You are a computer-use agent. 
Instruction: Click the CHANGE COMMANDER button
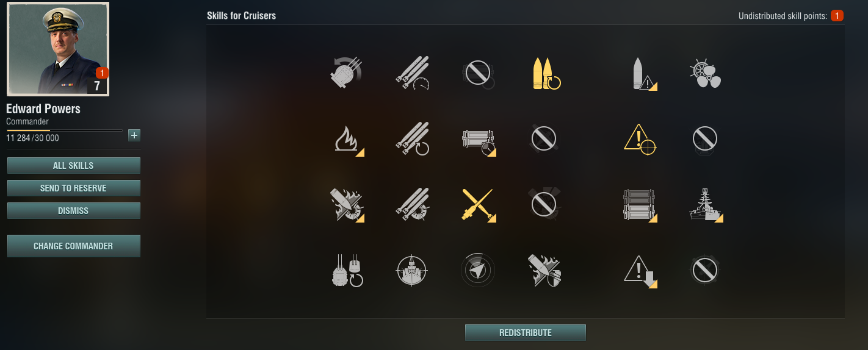[x=73, y=246]
